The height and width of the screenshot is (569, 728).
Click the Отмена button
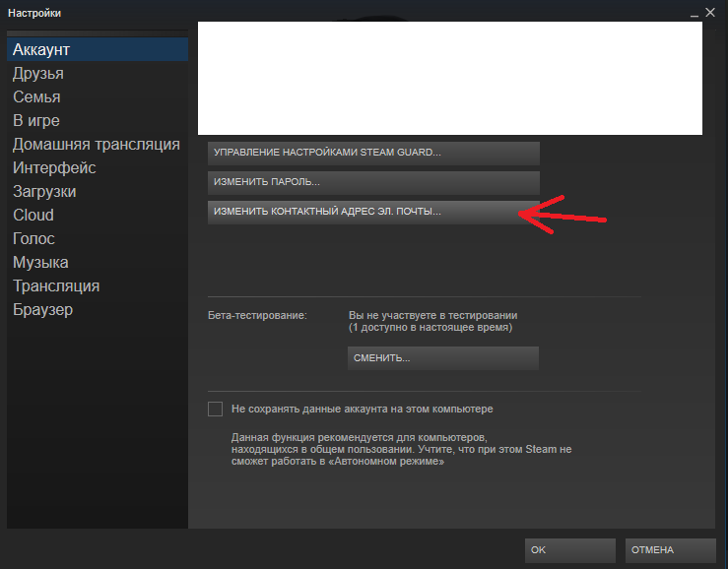pos(671,550)
